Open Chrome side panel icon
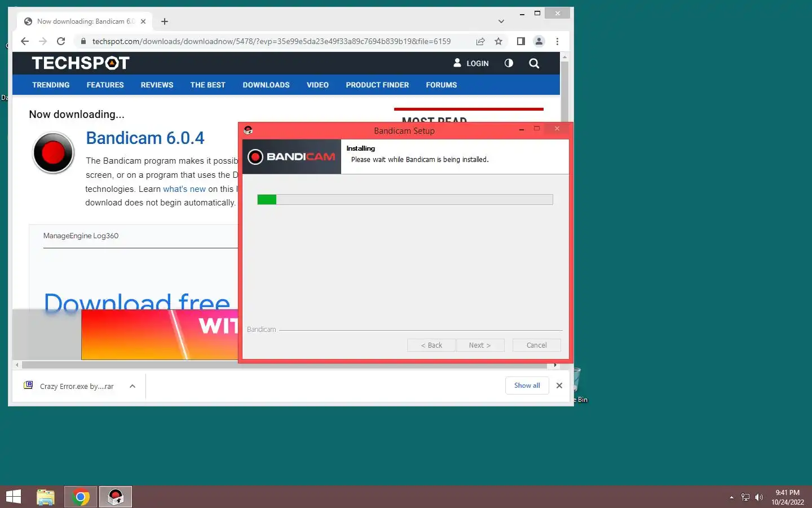This screenshot has width=812, height=508. coord(521,41)
